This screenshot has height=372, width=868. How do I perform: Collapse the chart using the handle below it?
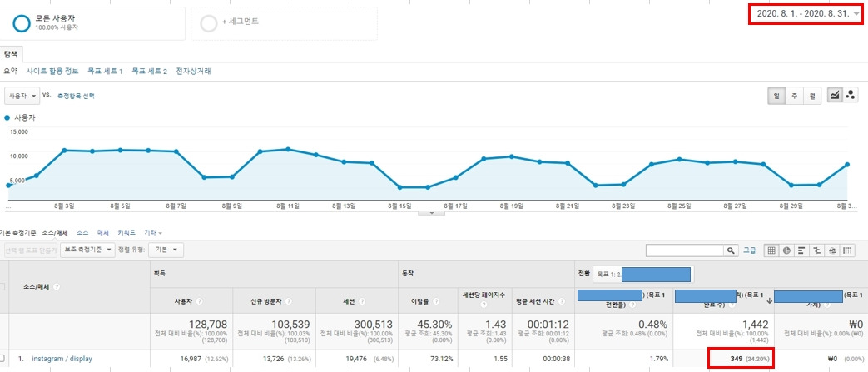pyautogui.click(x=433, y=212)
